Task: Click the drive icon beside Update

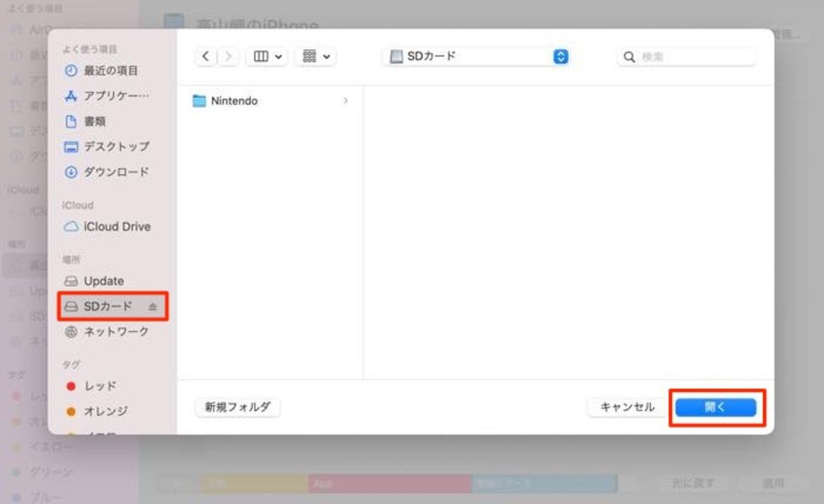Action: click(71, 281)
